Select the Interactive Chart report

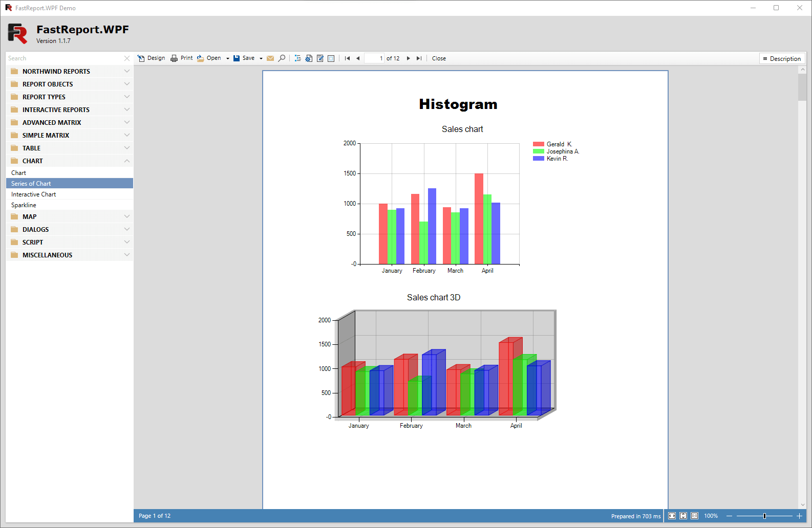tap(34, 194)
